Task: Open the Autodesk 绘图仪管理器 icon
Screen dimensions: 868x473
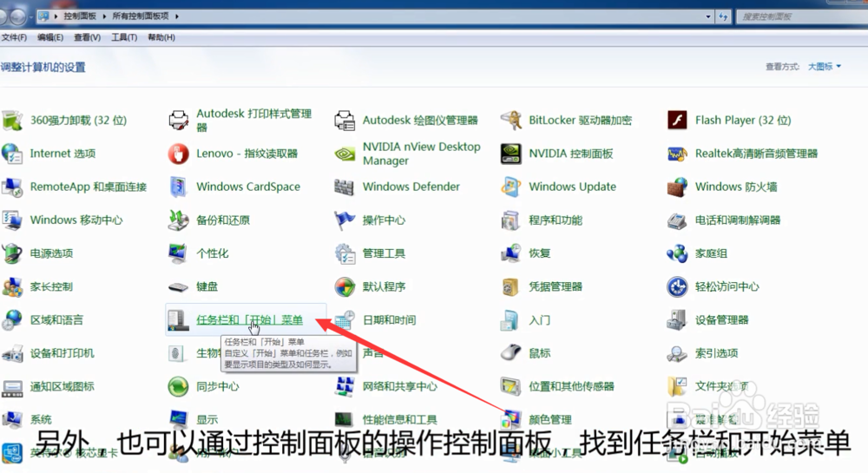Action: pos(345,120)
